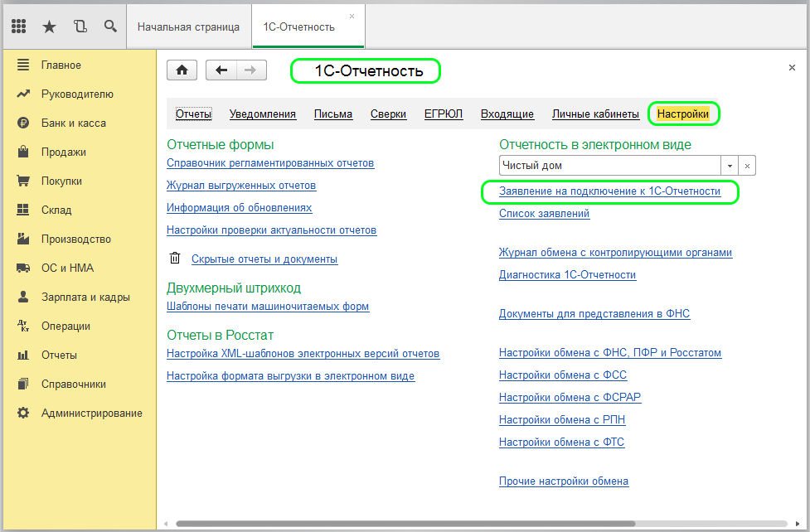Click the Зарплата и кадры person icon

tap(23, 297)
